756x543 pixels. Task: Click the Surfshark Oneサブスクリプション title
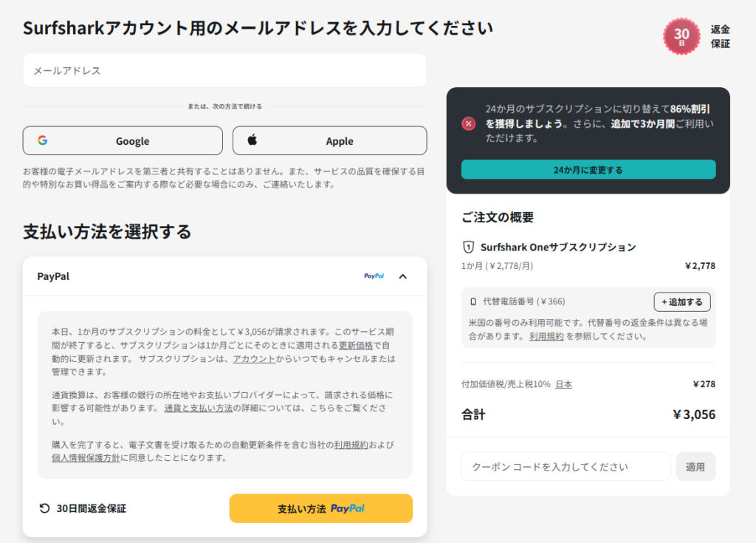coord(558,247)
